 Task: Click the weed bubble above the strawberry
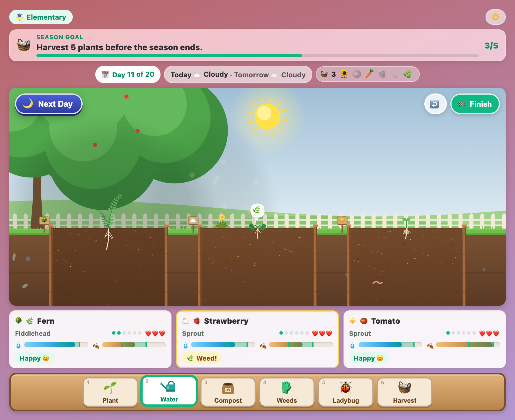[257, 210]
